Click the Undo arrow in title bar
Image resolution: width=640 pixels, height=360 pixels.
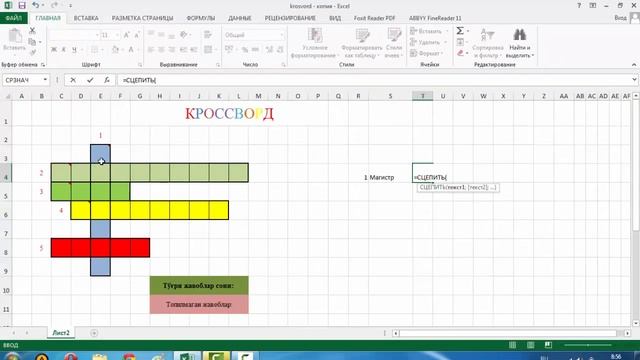[x=36, y=5]
